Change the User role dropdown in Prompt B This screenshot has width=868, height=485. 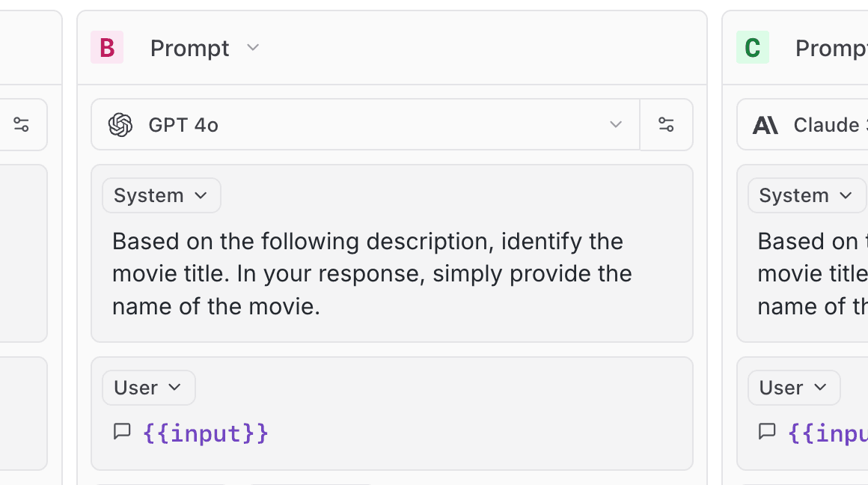point(148,388)
